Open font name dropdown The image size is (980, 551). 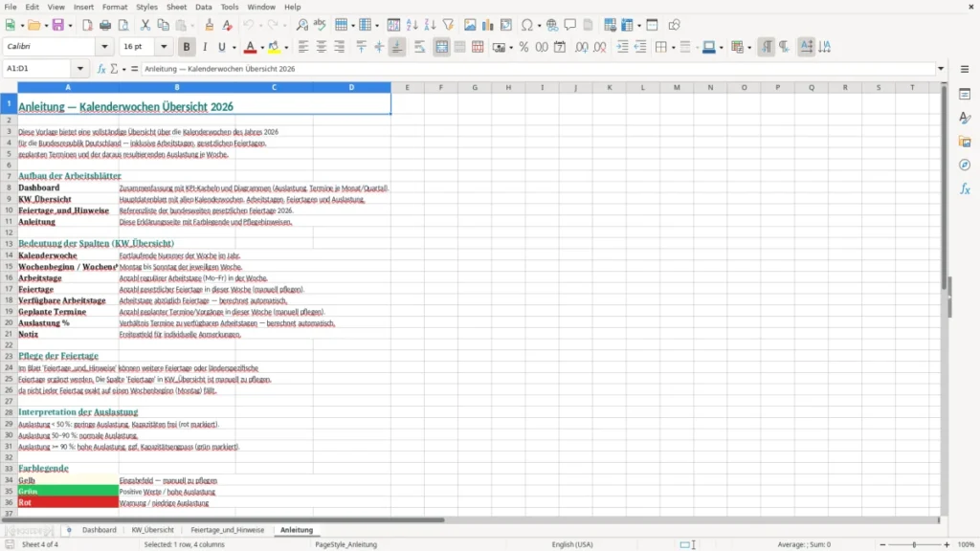[104, 46]
